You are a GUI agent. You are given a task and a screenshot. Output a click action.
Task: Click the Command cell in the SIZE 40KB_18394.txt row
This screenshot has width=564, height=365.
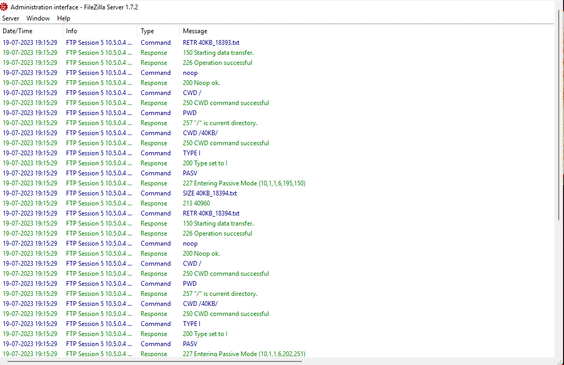pyautogui.click(x=155, y=193)
